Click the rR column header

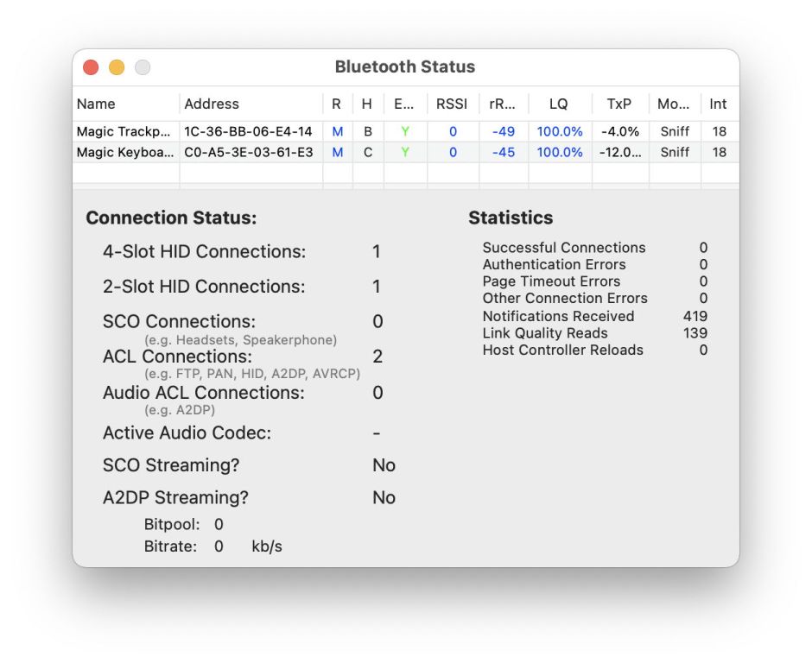point(503,104)
